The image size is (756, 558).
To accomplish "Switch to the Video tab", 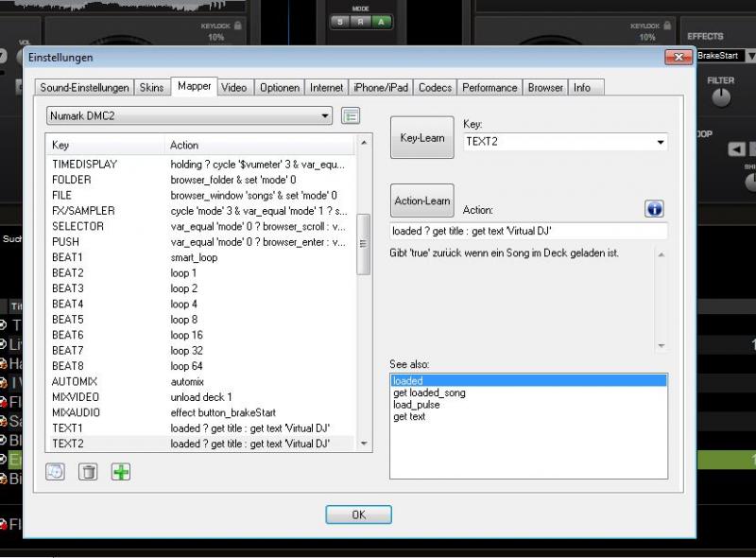I will [x=233, y=87].
